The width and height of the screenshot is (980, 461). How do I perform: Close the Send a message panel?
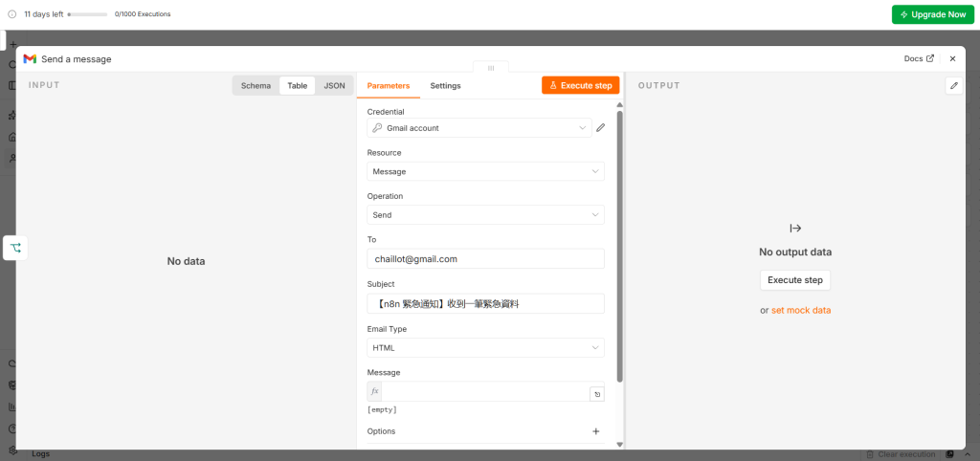[952, 58]
